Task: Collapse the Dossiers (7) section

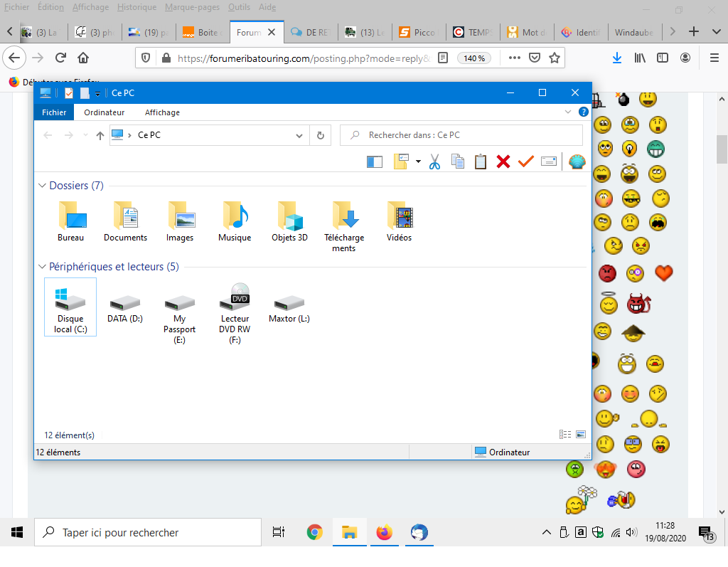Action: pos(42,186)
